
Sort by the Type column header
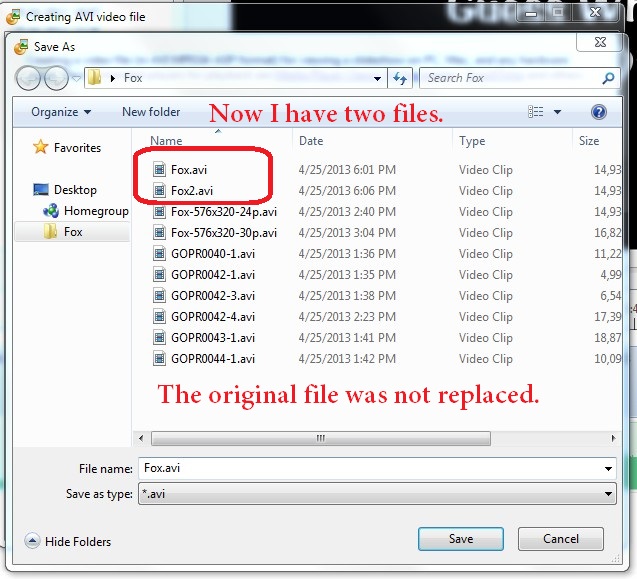472,141
